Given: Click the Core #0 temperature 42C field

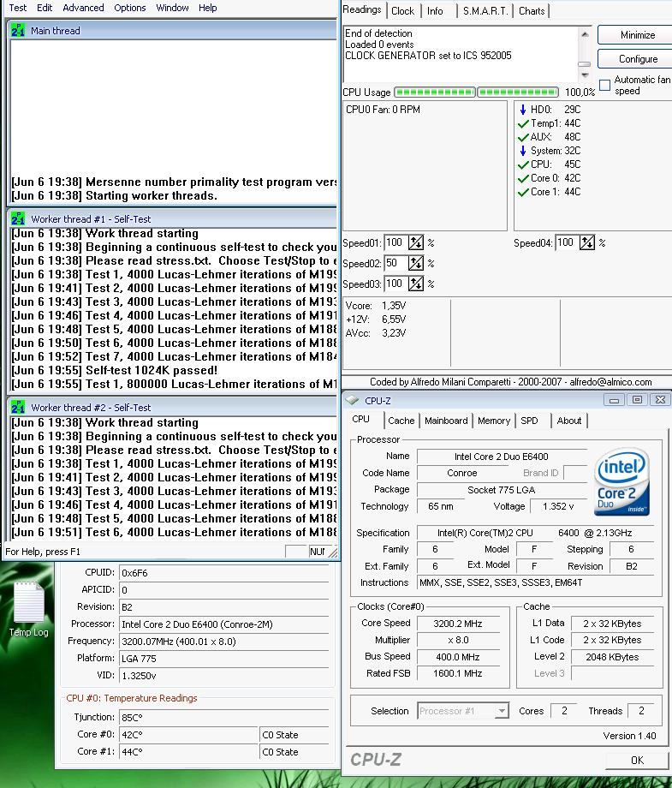Looking at the screenshot, I should pyautogui.click(x=189, y=735).
